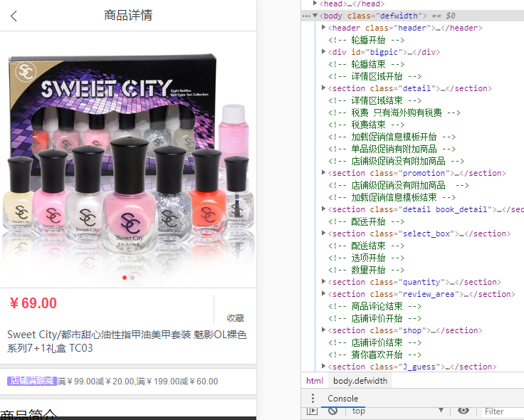Screen dimensions: 524x420
Task: Expand the section class="review_area" node
Action: 323,294
